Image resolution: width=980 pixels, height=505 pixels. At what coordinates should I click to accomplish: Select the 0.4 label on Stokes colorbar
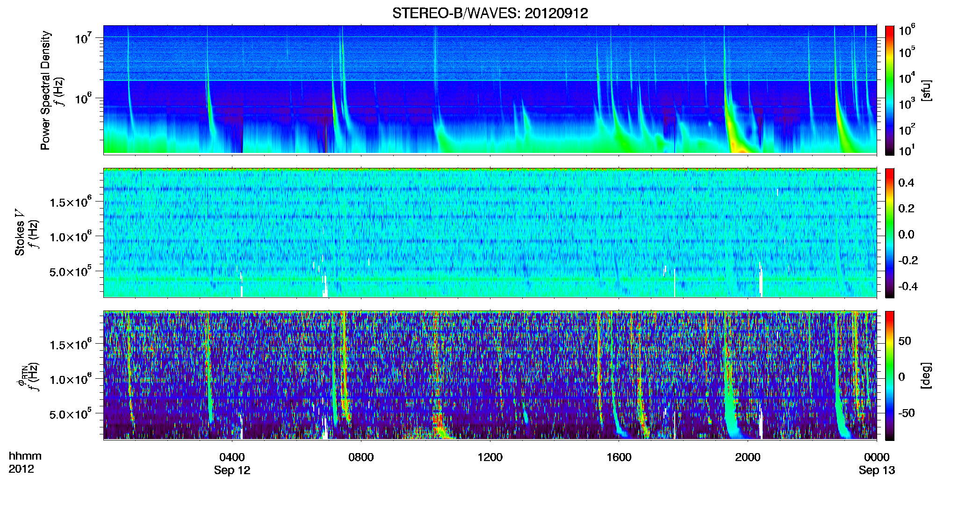coord(906,183)
